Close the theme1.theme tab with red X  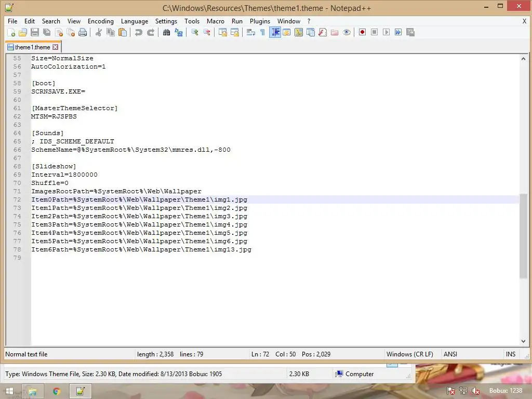click(55, 47)
